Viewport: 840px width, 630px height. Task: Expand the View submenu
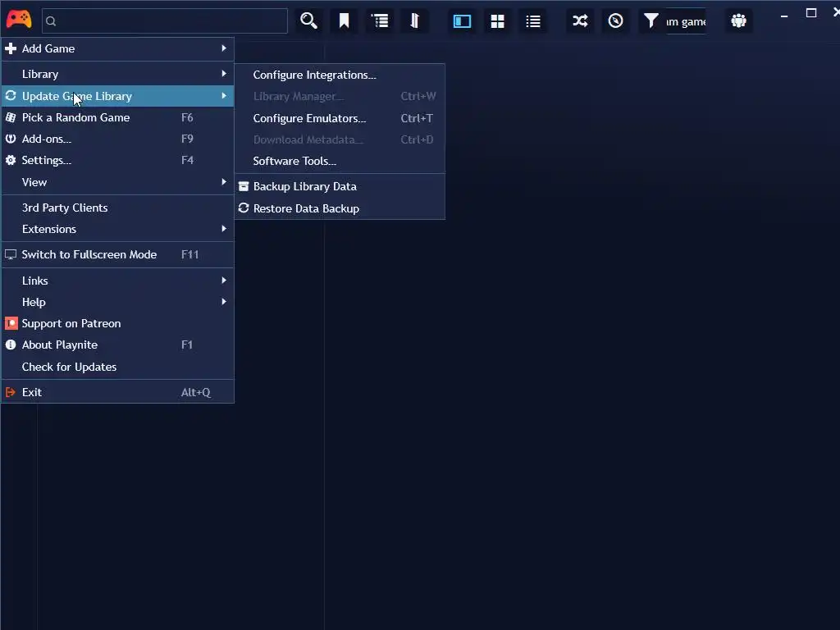[x=117, y=182]
